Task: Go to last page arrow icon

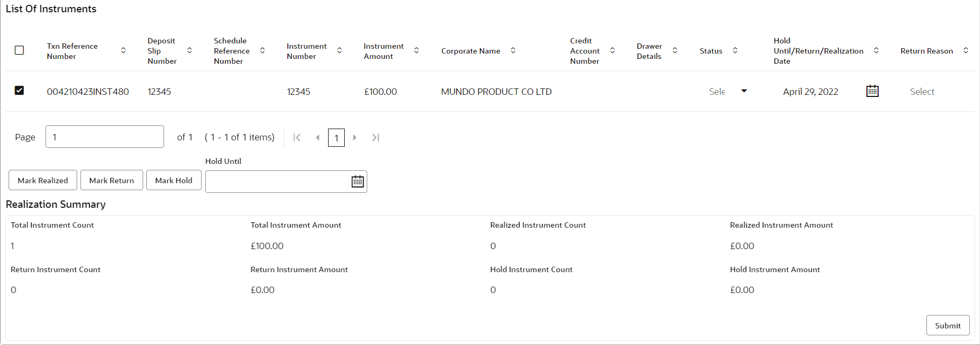Action: coord(375,138)
